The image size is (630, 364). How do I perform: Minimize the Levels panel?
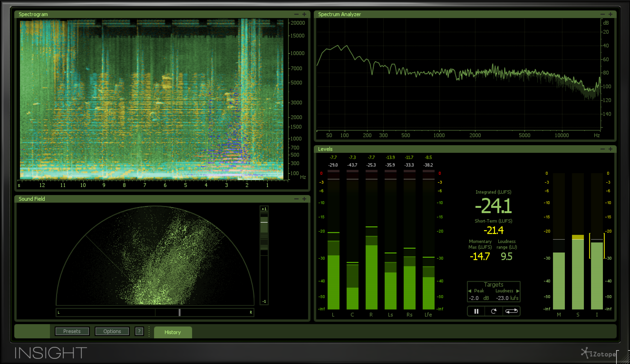click(x=602, y=149)
